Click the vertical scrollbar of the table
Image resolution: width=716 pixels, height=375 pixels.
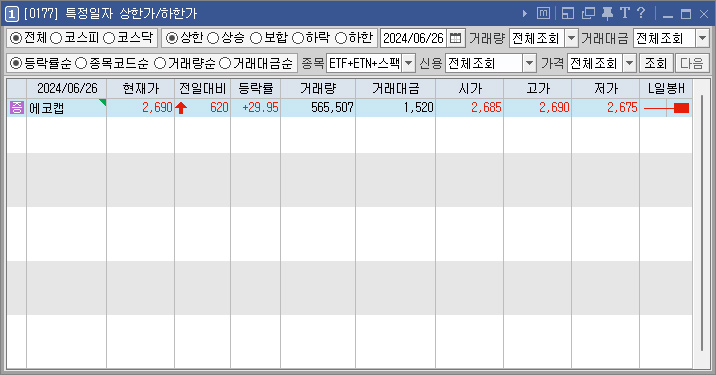click(702, 224)
